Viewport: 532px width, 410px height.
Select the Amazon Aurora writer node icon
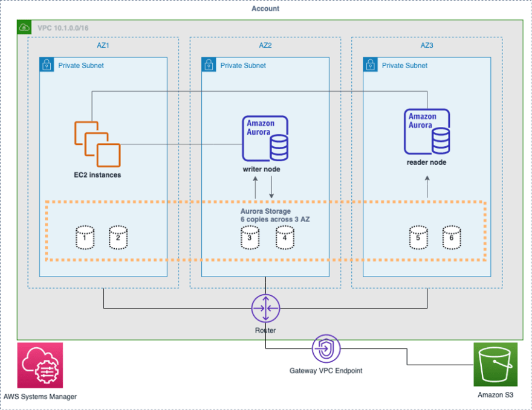265,139
